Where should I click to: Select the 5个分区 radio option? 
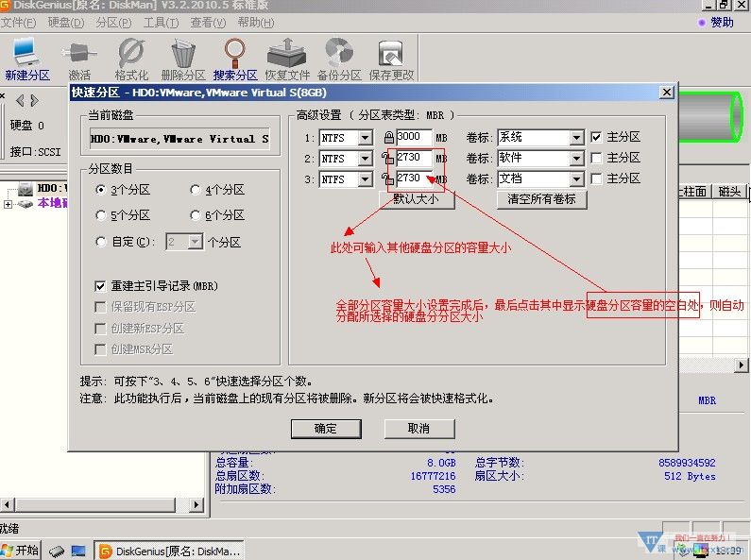[x=100, y=215]
